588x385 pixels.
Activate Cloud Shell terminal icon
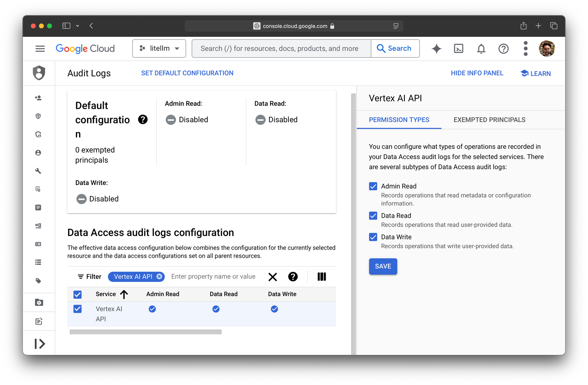459,49
